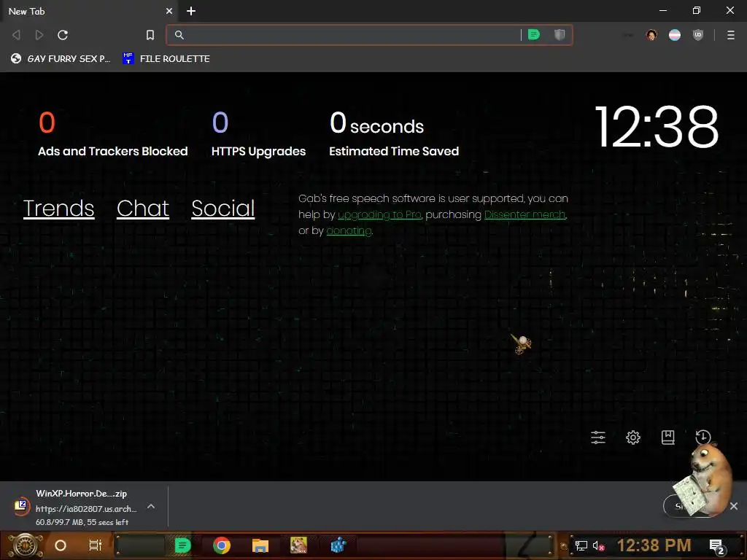Open File Explorer from taskbar

[x=260, y=545]
